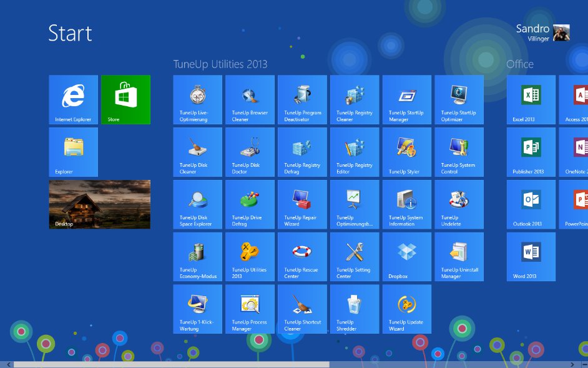Screen dimensions: 588x368
Task: Start TuneUp Shredder
Action: [x=355, y=309]
